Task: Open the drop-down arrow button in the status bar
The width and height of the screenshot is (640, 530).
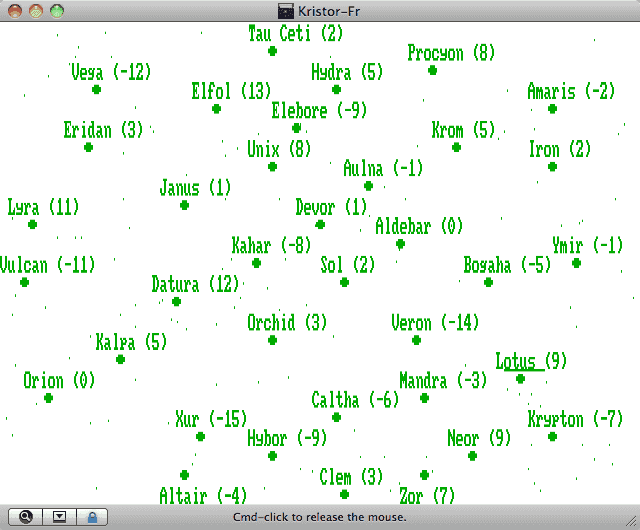Action: 59,517
